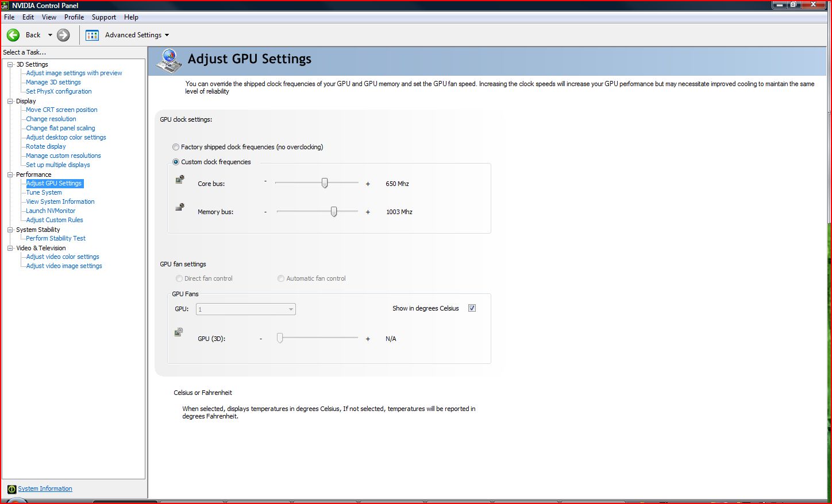Image resolution: width=832 pixels, height=504 pixels.
Task: Click the NVIDIA Control Panel title bar icon
Action: coord(5,5)
